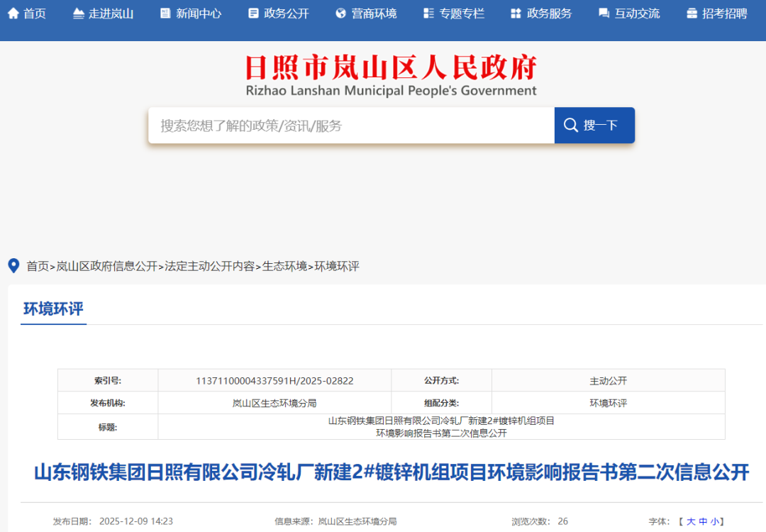This screenshot has height=532, width=766.
Task: Navigate to 生态环境 breadcrumb link
Action: point(284,267)
